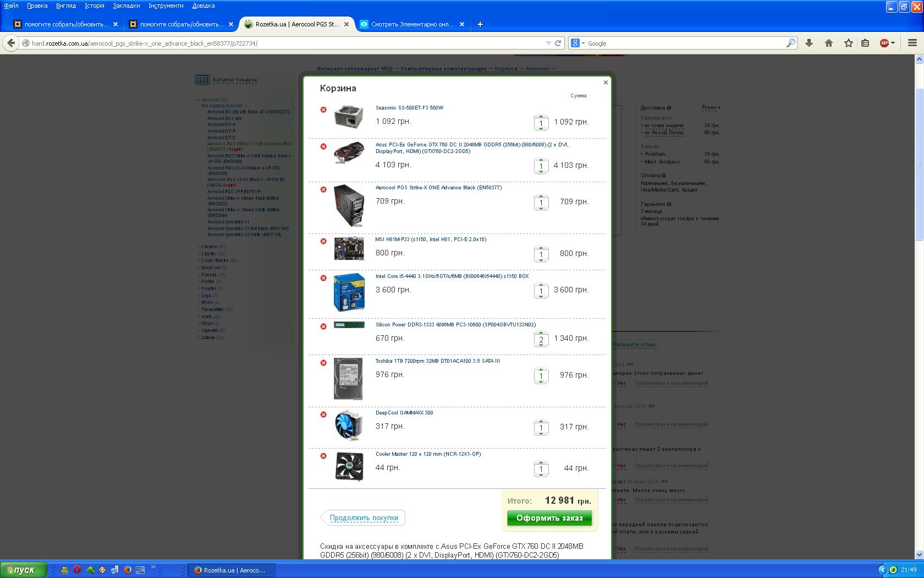Remove Seasonic SS-500ET-F3 power supply from cart
The image size is (924, 578).
tap(323, 110)
